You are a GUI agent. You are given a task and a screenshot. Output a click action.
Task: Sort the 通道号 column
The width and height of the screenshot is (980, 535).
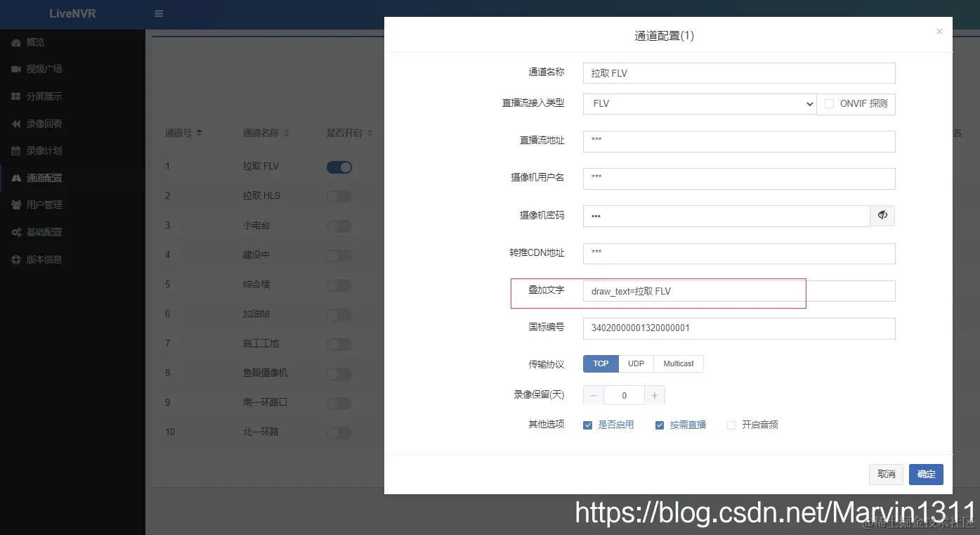coord(185,132)
